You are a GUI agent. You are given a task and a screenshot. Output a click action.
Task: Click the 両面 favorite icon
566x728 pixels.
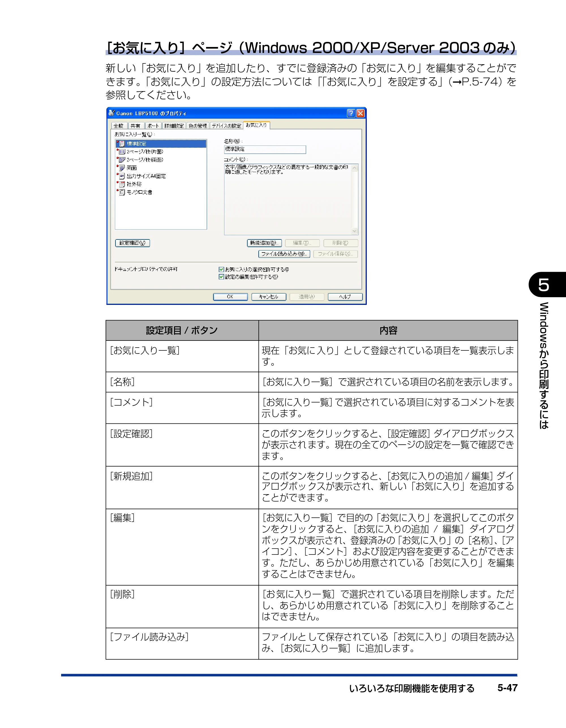click(x=121, y=168)
